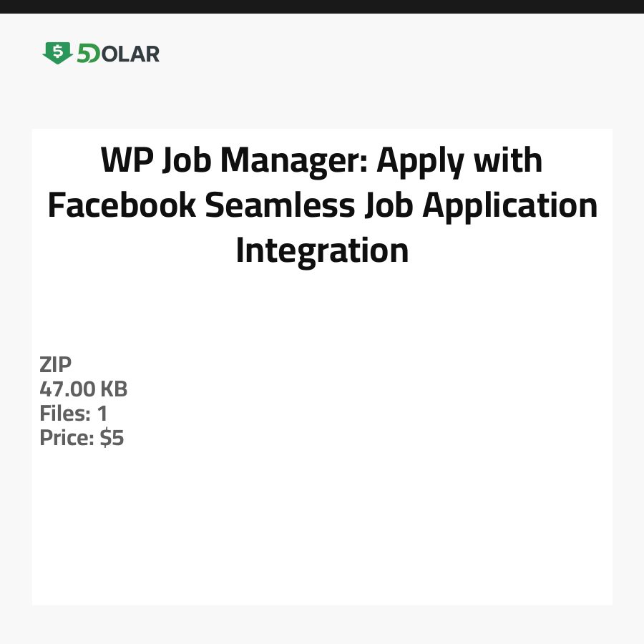Click the "Price:" label
Image resolution: width=644 pixels, height=644 pixels.
(x=67, y=438)
